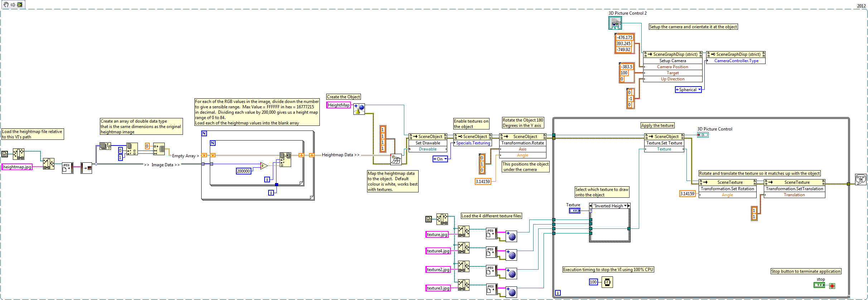Image resolution: width=868 pixels, height=300 pixels.
Task: Click the "Empty Array >" wire label
Action: [x=185, y=156]
